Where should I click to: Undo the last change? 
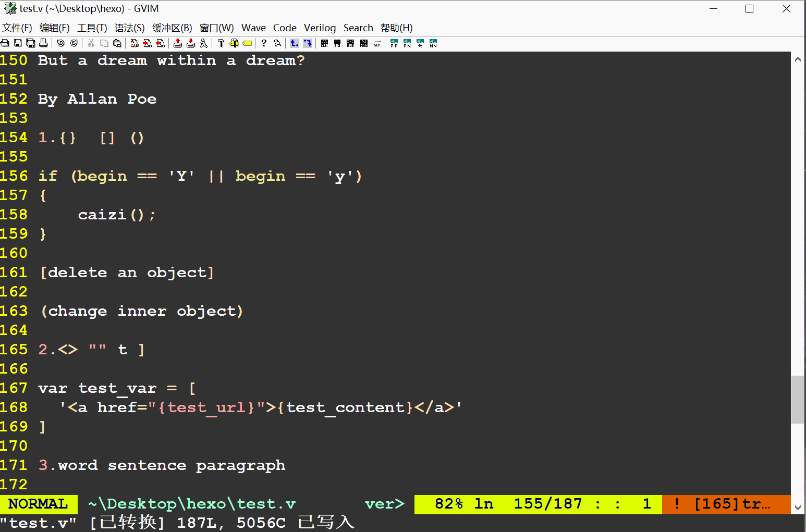pos(60,43)
